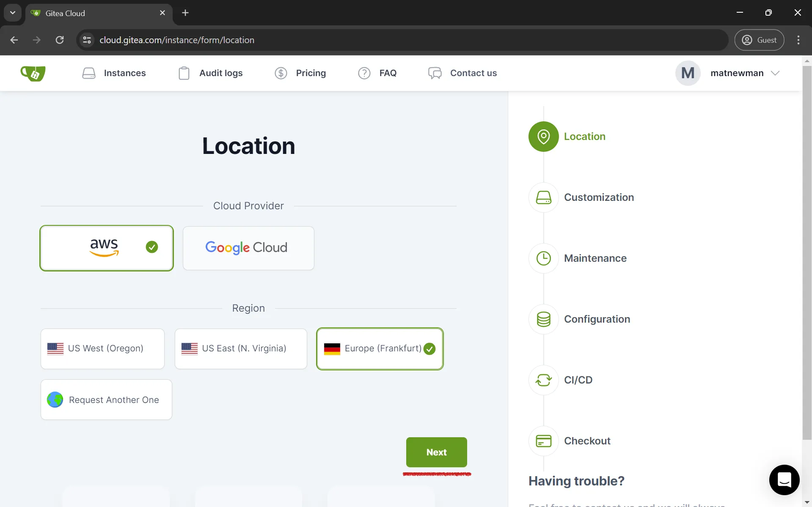Click Request Another One region option
The height and width of the screenshot is (507, 812).
[106, 399]
